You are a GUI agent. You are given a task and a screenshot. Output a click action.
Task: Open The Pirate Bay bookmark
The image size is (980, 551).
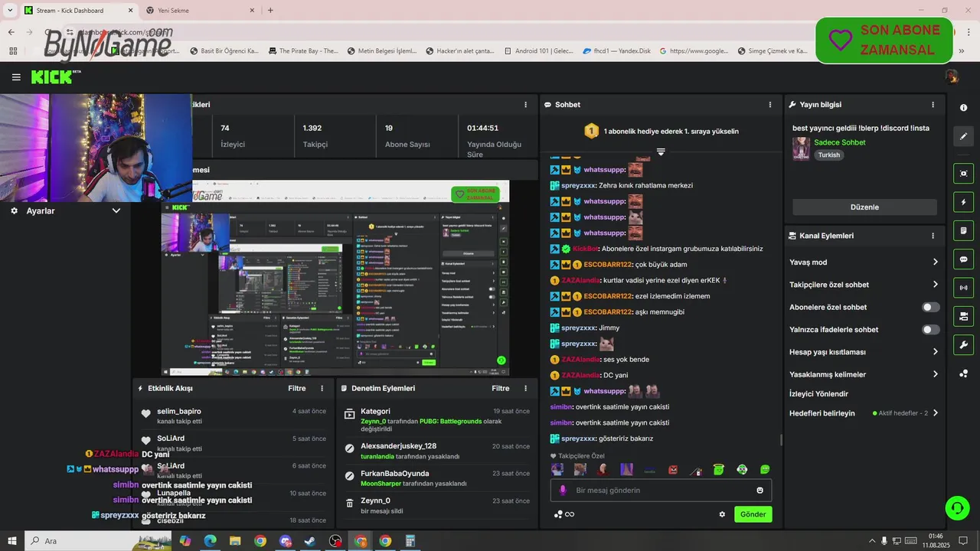[x=302, y=51]
